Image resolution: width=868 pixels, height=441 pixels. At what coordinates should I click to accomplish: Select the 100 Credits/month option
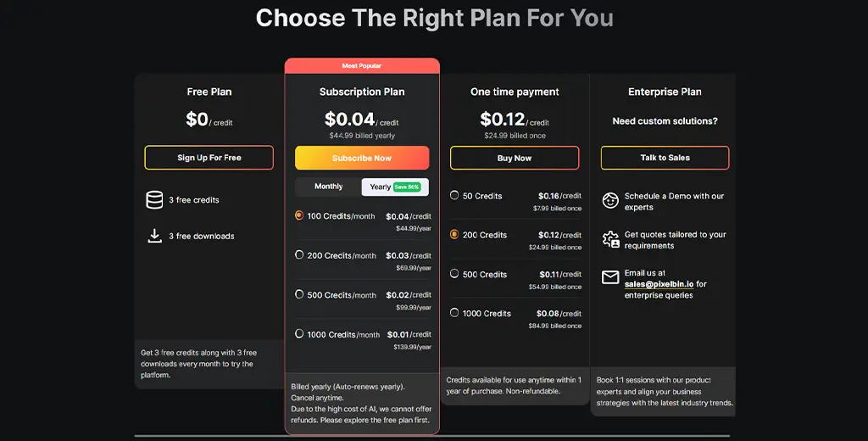[299, 215]
